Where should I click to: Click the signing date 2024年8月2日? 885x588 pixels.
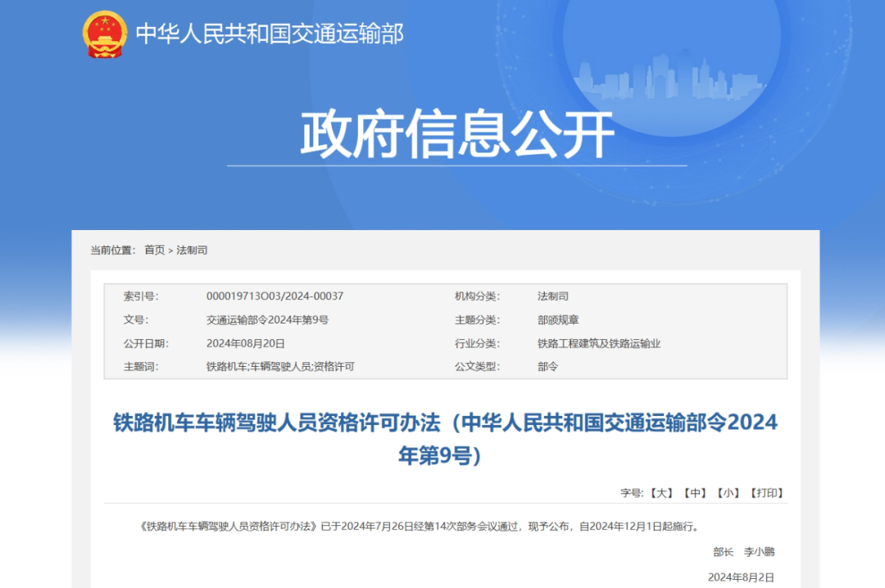pos(741,577)
